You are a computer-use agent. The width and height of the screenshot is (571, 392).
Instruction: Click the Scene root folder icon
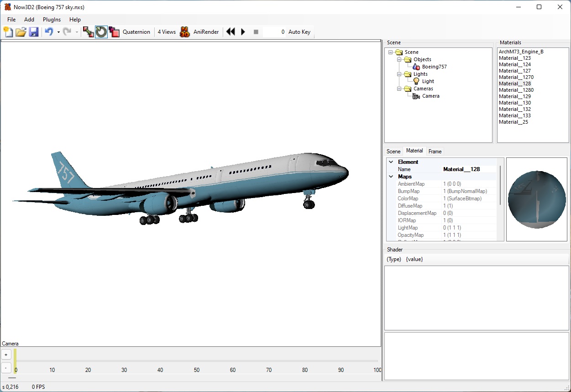[x=399, y=52]
